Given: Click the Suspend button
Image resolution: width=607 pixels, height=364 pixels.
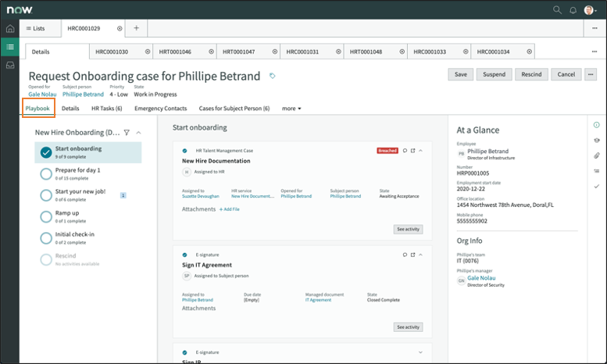Looking at the screenshot, I should coord(494,74).
